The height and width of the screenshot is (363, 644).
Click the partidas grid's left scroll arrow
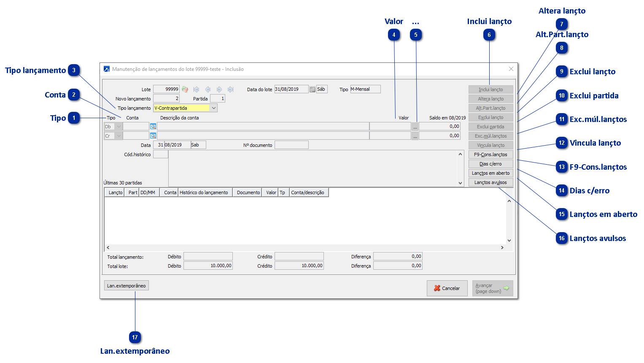point(108,247)
